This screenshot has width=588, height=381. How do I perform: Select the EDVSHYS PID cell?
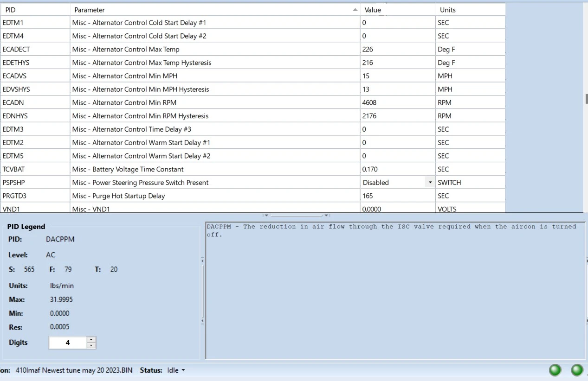[35, 89]
